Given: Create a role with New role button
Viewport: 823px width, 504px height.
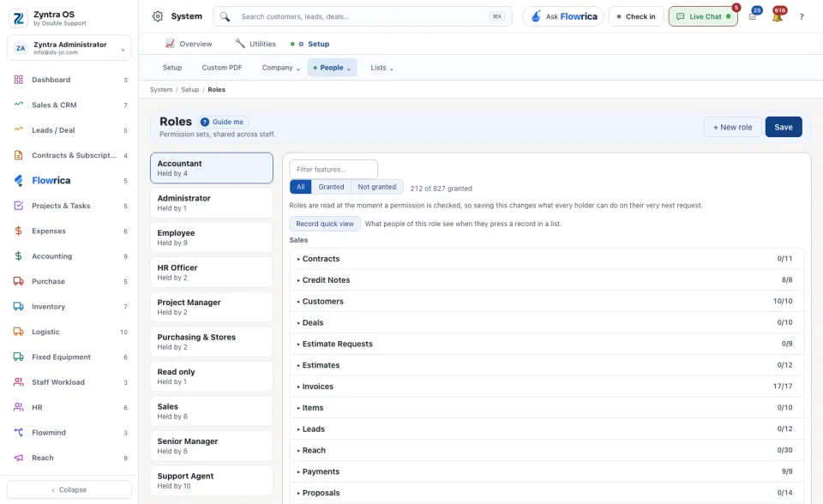Looking at the screenshot, I should pyautogui.click(x=732, y=127).
